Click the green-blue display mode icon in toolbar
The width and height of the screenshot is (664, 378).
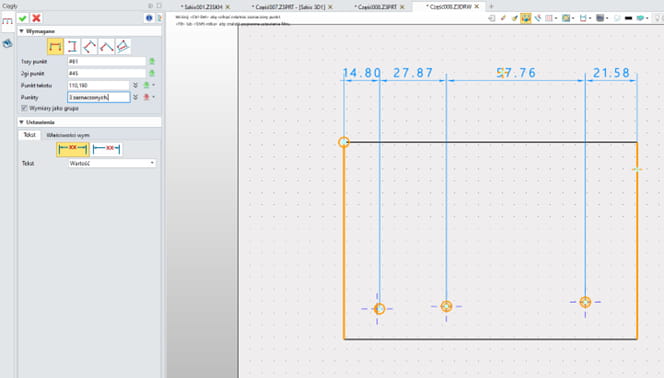[566, 18]
